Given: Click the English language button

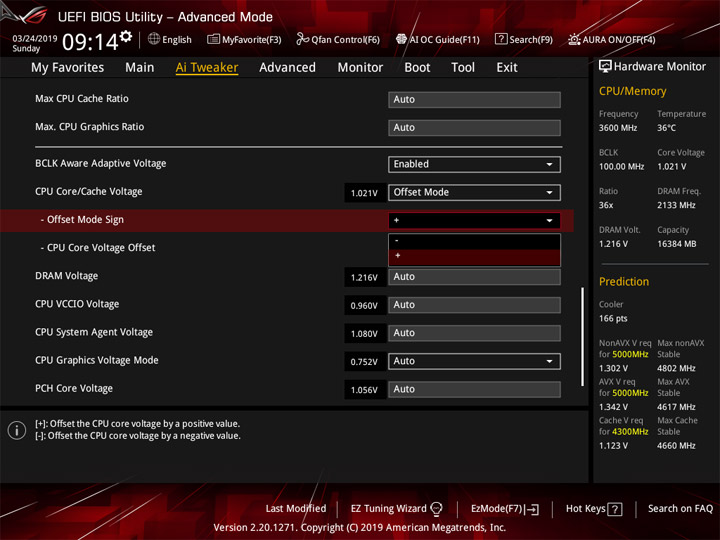Looking at the screenshot, I should tap(170, 39).
